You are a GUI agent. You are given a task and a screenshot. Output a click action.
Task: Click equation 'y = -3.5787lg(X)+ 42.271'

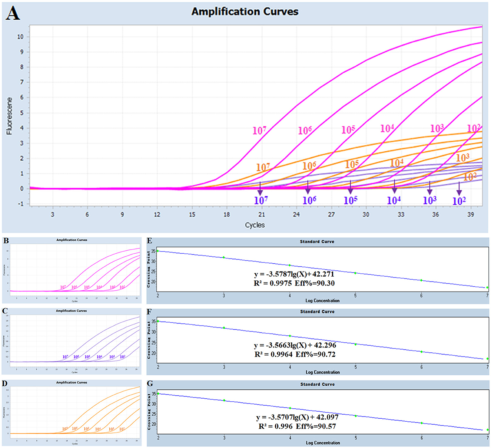tap(294, 274)
